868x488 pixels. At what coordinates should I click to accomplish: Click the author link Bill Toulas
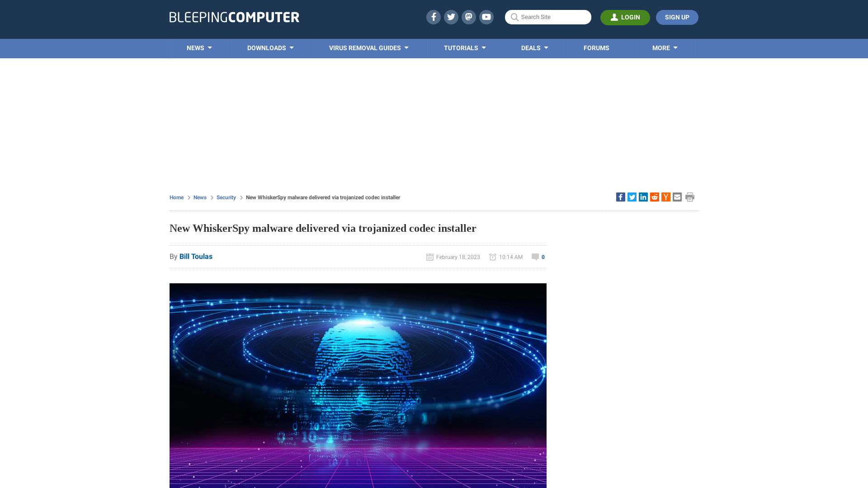click(x=196, y=256)
